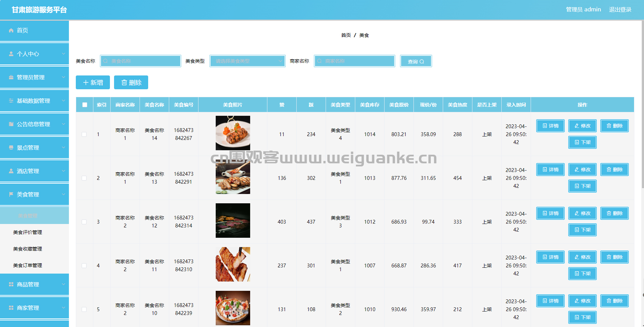Expand the 酒店管理 sidebar section
The height and width of the screenshot is (327, 644).
[34, 171]
